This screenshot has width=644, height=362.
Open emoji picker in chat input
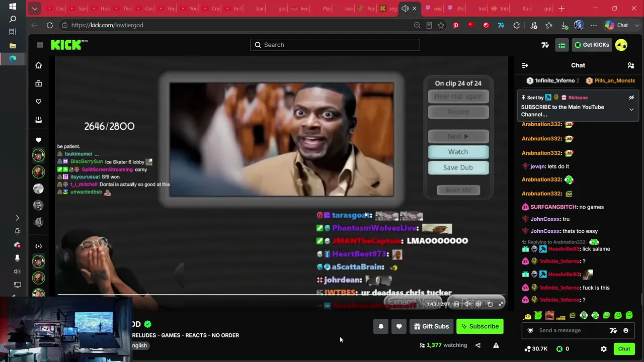[x=626, y=330]
